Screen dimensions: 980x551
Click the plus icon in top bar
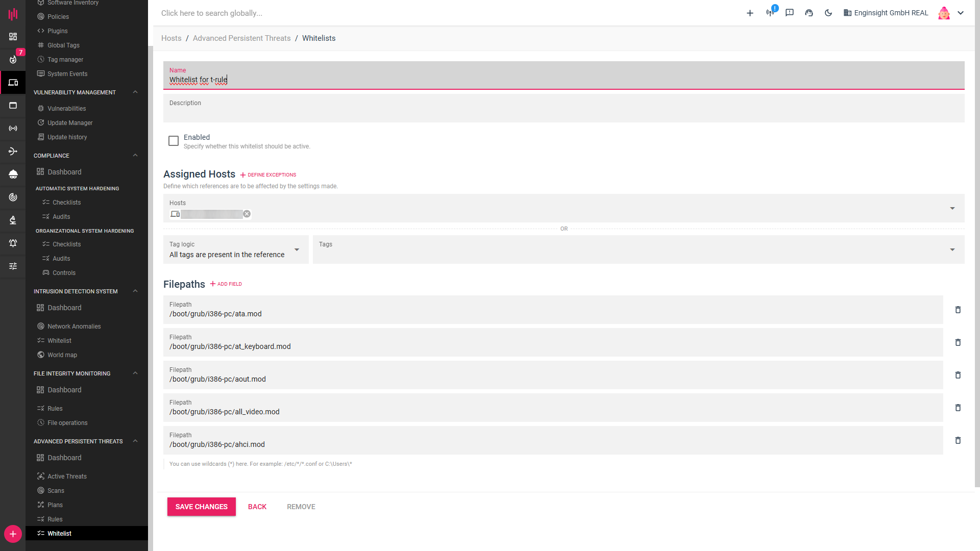coord(749,13)
